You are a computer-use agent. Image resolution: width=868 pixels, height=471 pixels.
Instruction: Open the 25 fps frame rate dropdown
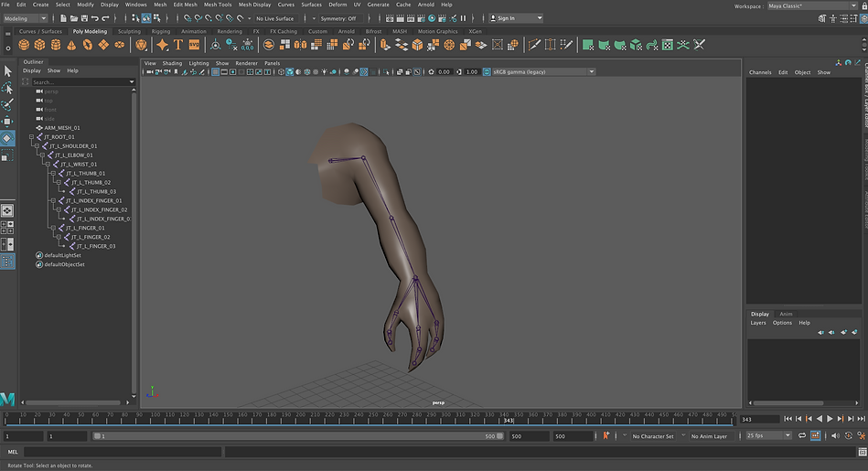768,435
